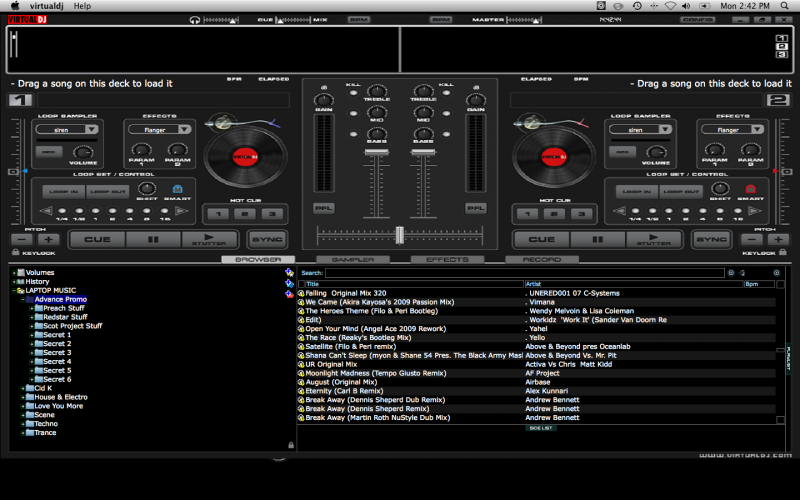Click the left channel PFL headphone button
Screen dimensions: 800x500
pyautogui.click(x=323, y=208)
